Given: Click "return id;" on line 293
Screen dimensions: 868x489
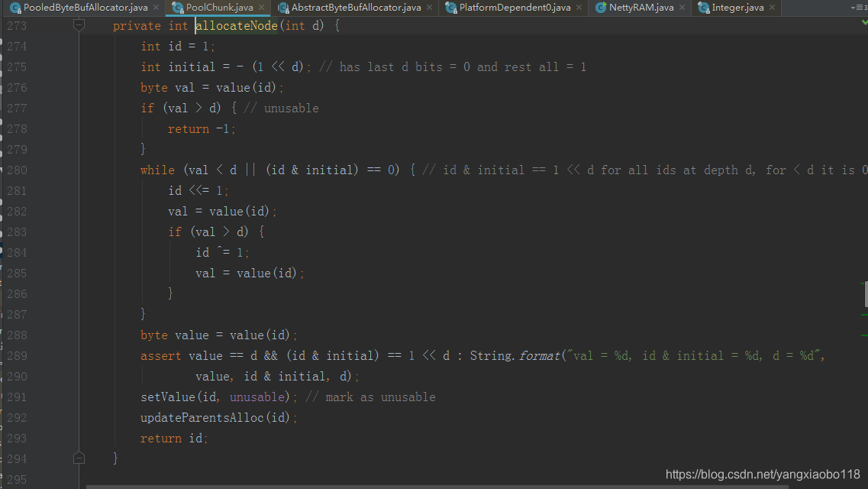Looking at the screenshot, I should 174,438.
